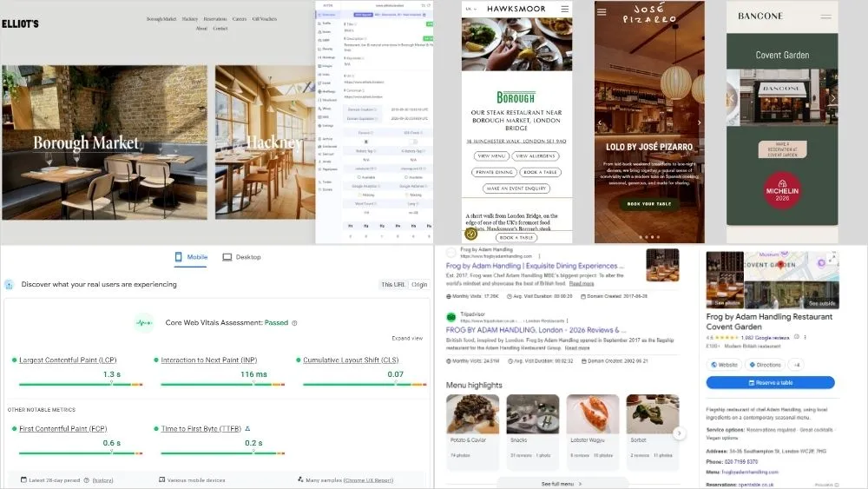This screenshot has width=868, height=489.
Task: Expand Read more on the Tripadvisor result
Action: 577,347
